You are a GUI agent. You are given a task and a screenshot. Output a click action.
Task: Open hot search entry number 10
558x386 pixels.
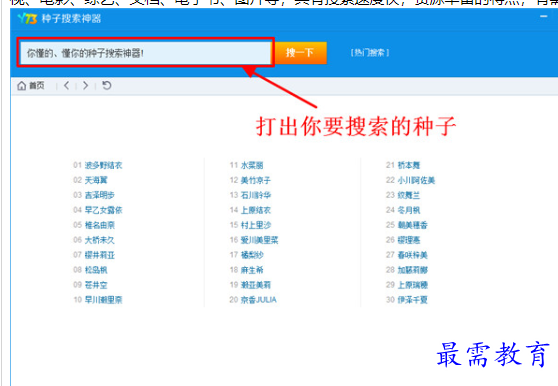103,300
